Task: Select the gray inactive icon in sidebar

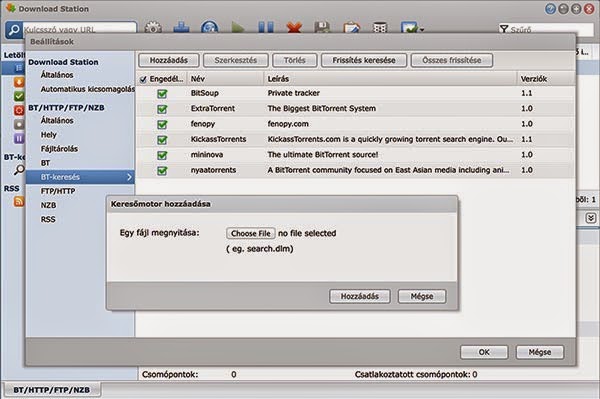Action: pyautogui.click(x=19, y=124)
